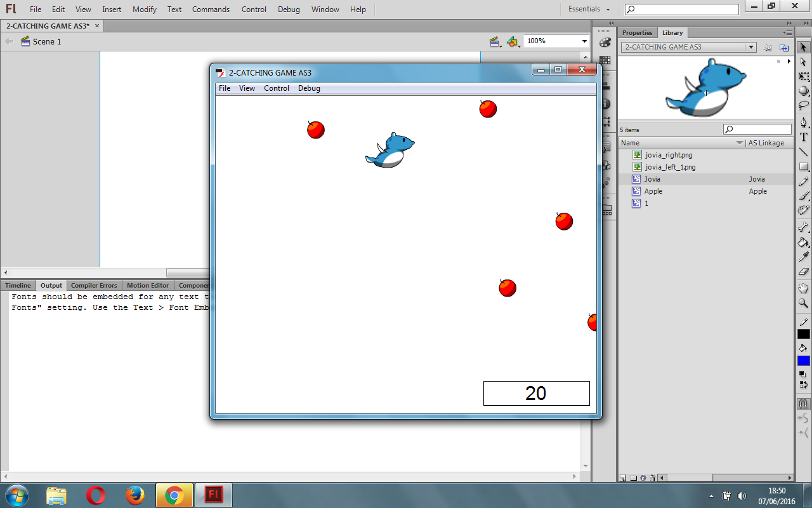Switch to the Compiler Errors tab
Viewport: 812px width, 508px height.
click(94, 285)
